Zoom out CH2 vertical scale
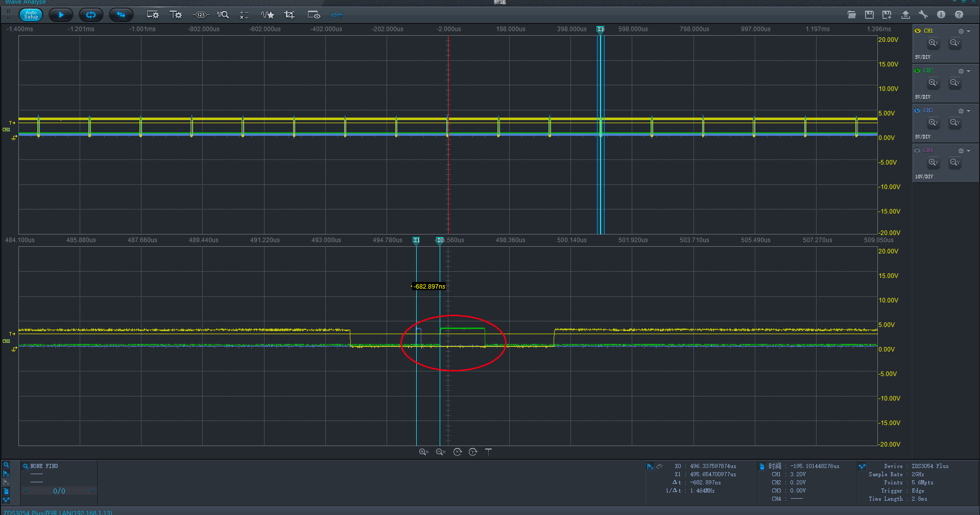The image size is (980, 515). (955, 83)
